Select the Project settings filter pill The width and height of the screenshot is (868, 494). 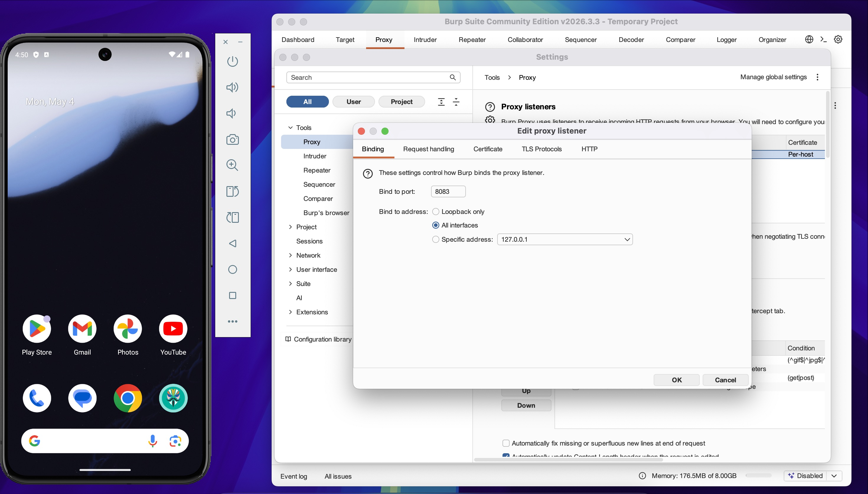[x=402, y=102]
